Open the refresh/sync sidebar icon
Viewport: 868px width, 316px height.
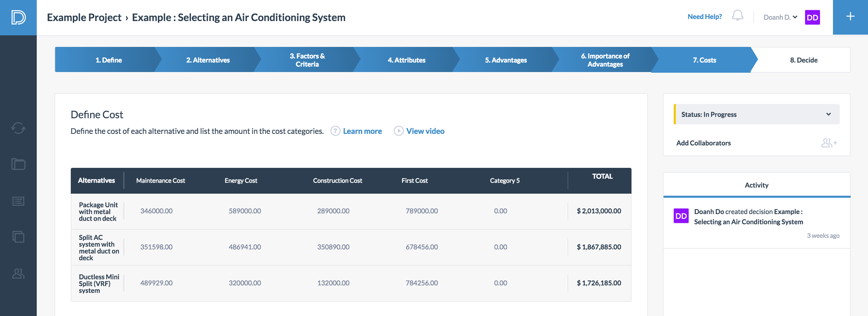pyautogui.click(x=18, y=128)
